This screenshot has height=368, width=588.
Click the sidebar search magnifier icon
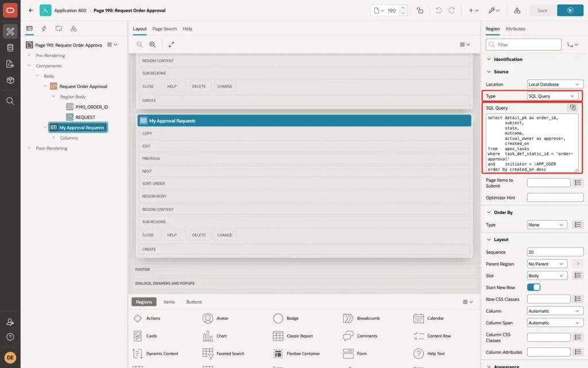click(x=10, y=101)
